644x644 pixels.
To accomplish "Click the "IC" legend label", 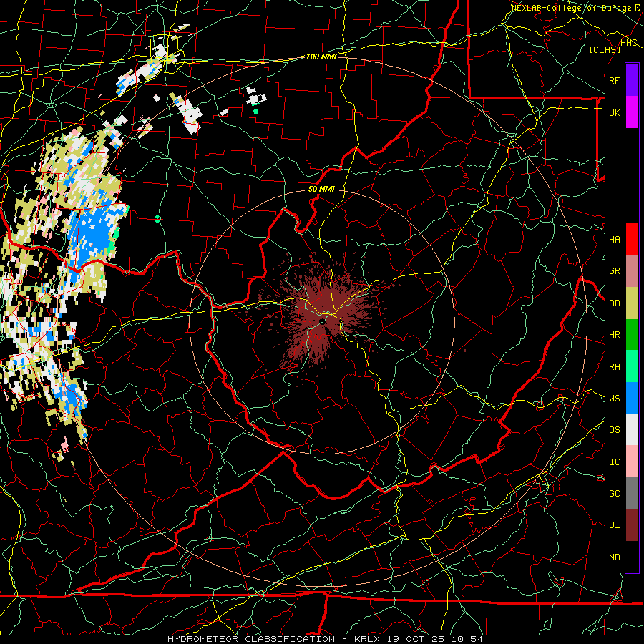I will [614, 462].
